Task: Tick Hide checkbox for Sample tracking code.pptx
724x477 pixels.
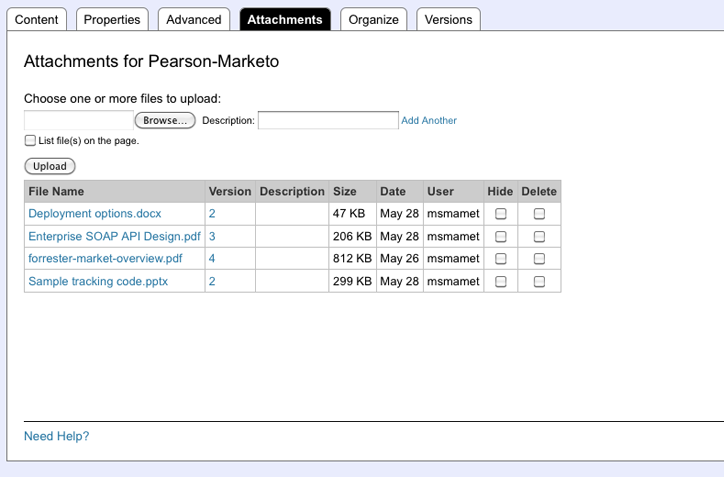Action: pyautogui.click(x=501, y=282)
